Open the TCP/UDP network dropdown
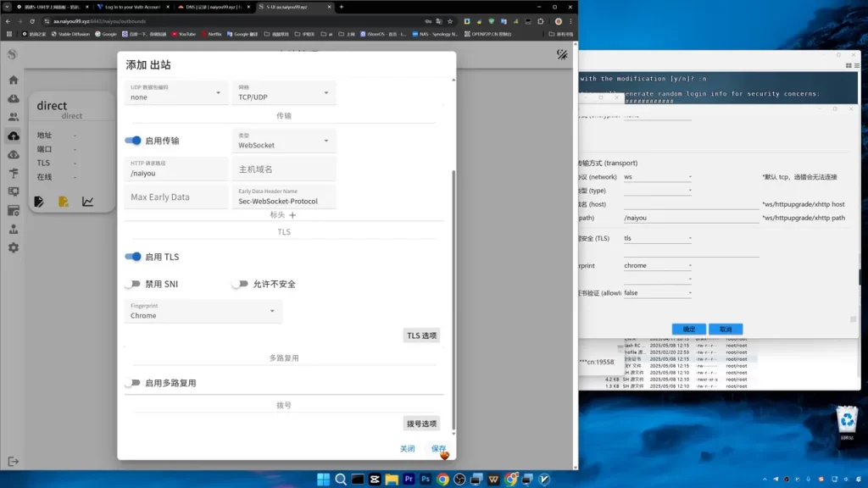The image size is (868, 488). tap(283, 93)
